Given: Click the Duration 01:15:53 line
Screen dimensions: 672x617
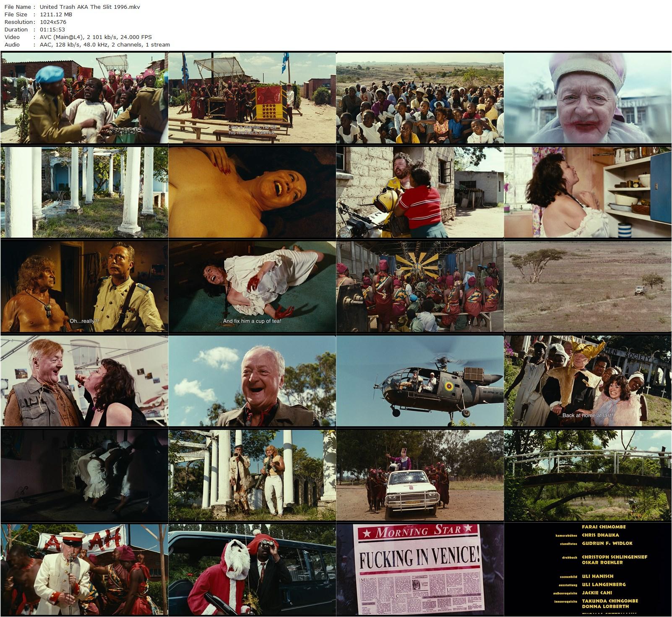Looking at the screenshot, I should tap(34, 29).
